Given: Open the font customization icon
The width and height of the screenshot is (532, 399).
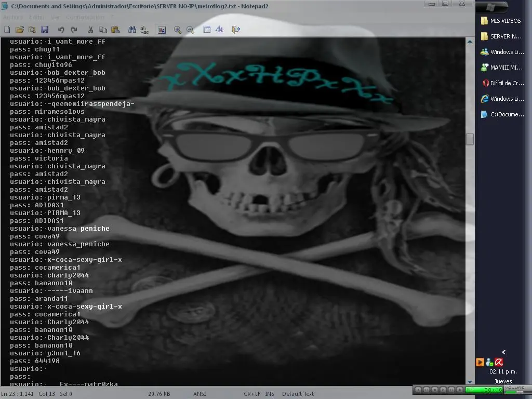Looking at the screenshot, I should point(219,30).
